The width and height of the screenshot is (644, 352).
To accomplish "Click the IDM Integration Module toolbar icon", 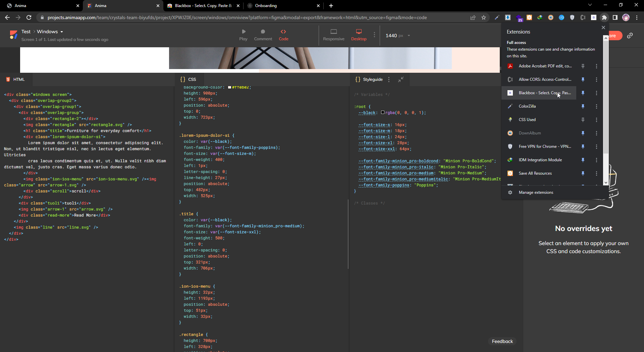I will click(x=540, y=17).
